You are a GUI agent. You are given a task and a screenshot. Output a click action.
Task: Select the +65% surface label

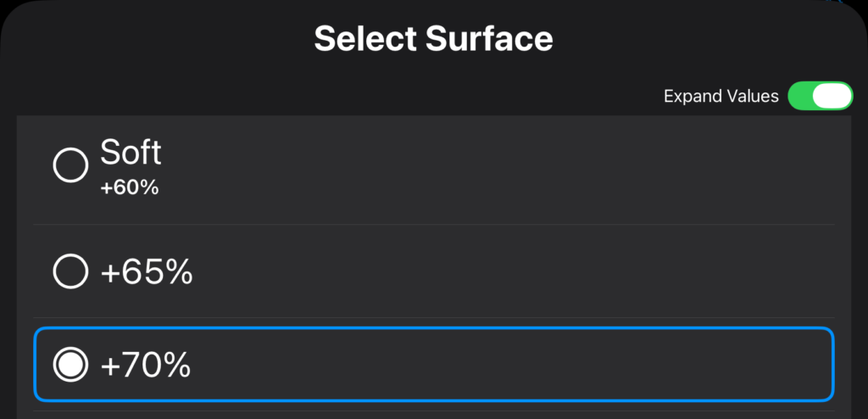coord(147,272)
